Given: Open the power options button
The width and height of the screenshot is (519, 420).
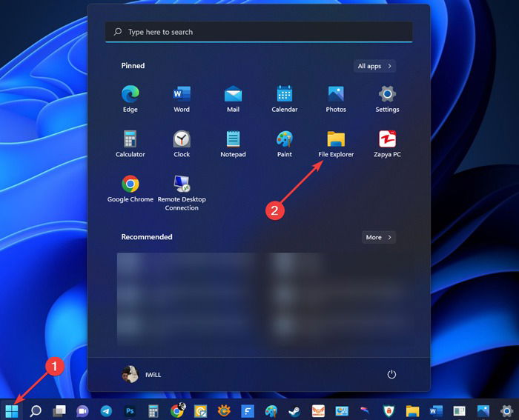Looking at the screenshot, I should 391,374.
